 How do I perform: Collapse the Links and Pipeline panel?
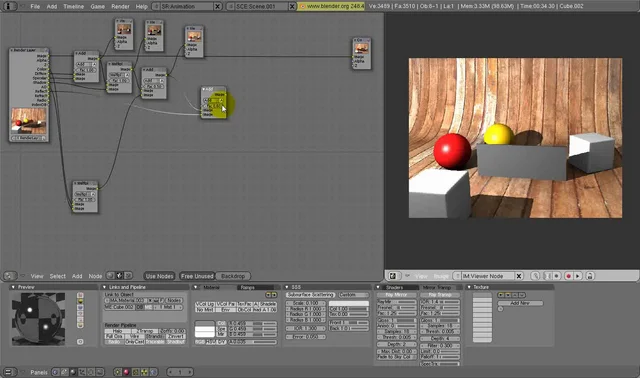point(104,287)
